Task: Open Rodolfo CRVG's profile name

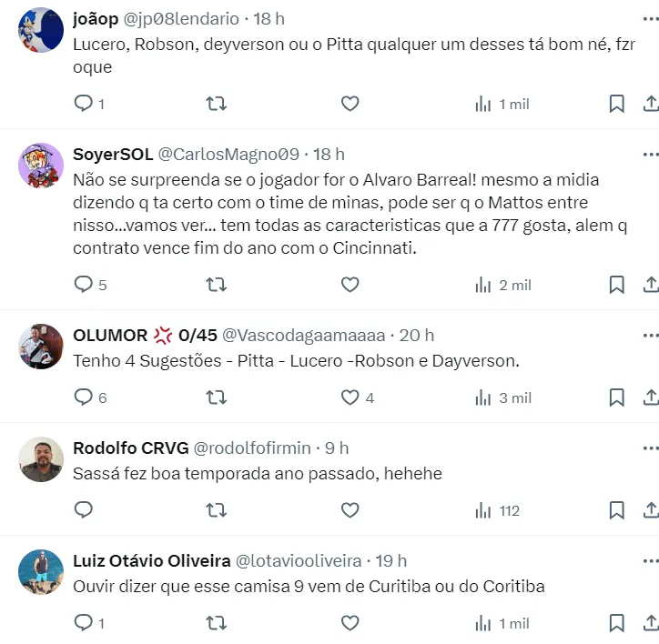Action: (x=130, y=448)
